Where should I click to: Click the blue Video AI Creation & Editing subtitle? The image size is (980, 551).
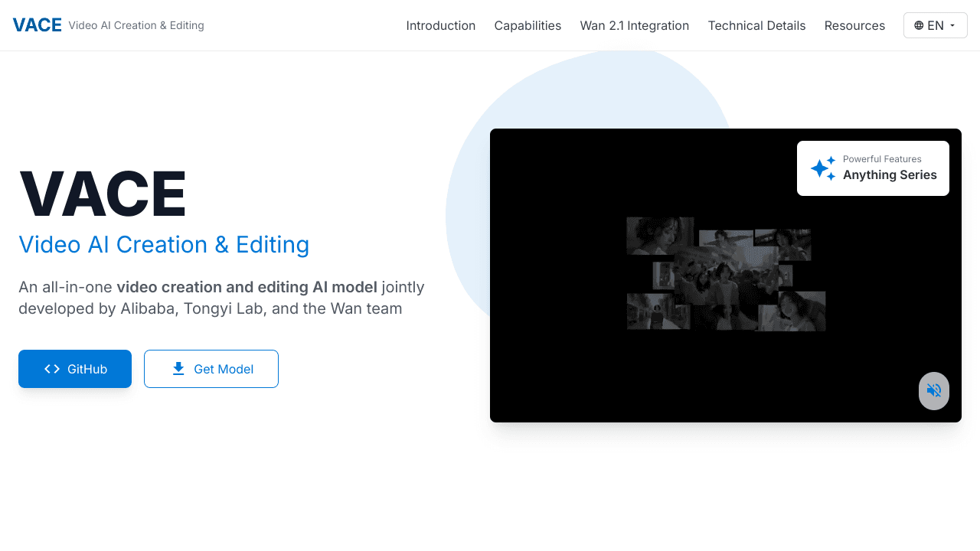(164, 244)
